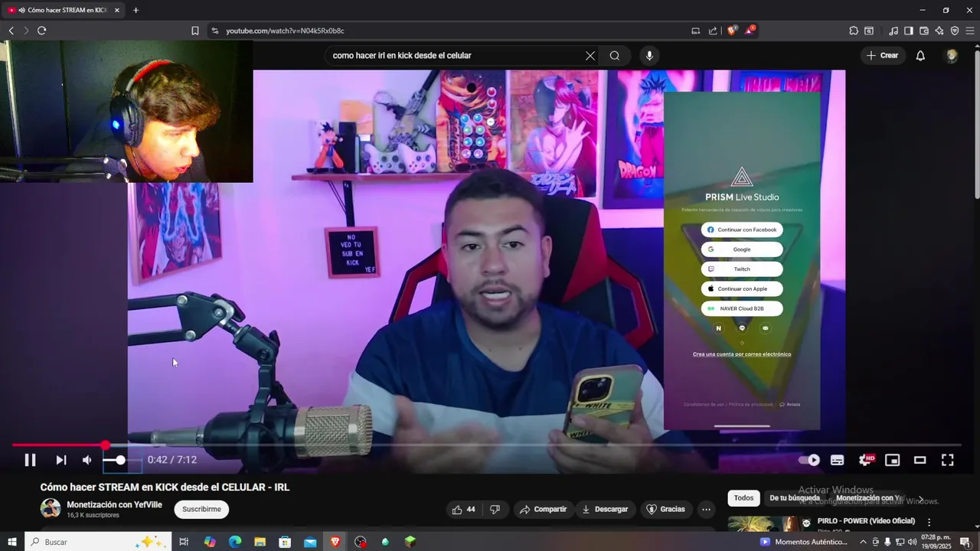Open the browser hamburger main menu
The image size is (980, 551).
pos(969,31)
